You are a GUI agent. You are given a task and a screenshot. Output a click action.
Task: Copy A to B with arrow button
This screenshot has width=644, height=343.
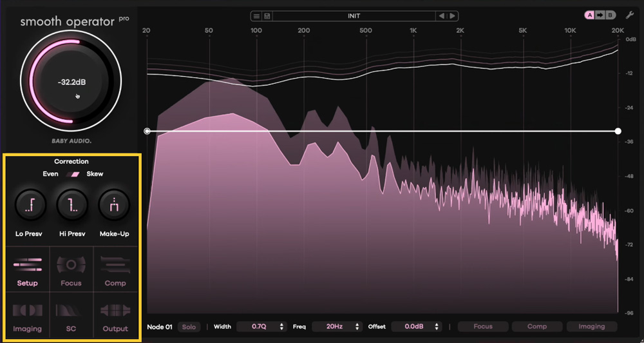point(600,15)
